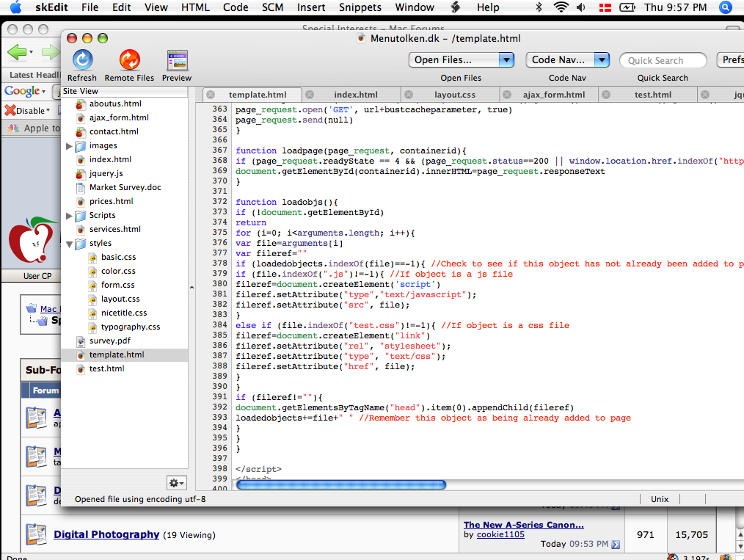Open the SCM menu
This screenshot has height=560, width=744.
pyautogui.click(x=272, y=7)
